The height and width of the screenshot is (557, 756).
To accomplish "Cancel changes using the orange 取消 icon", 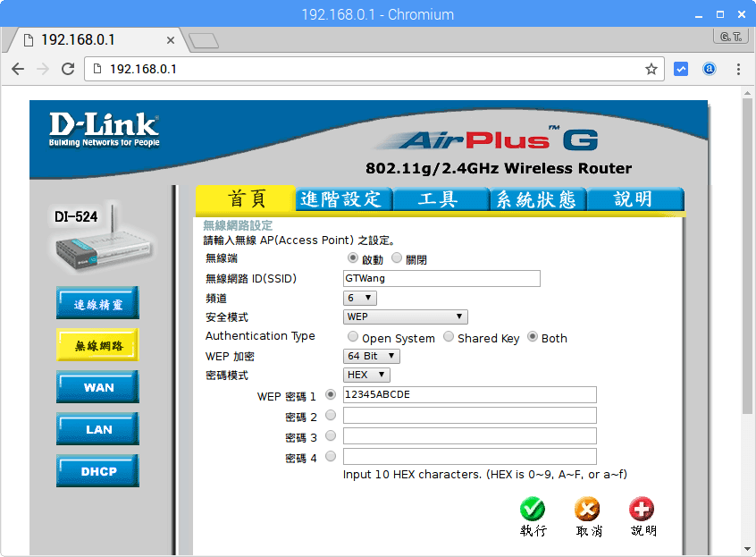I will click(587, 510).
